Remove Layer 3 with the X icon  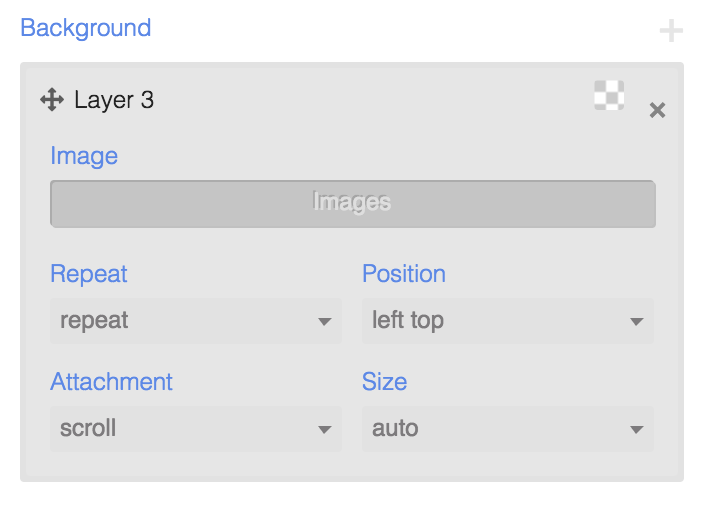657,110
